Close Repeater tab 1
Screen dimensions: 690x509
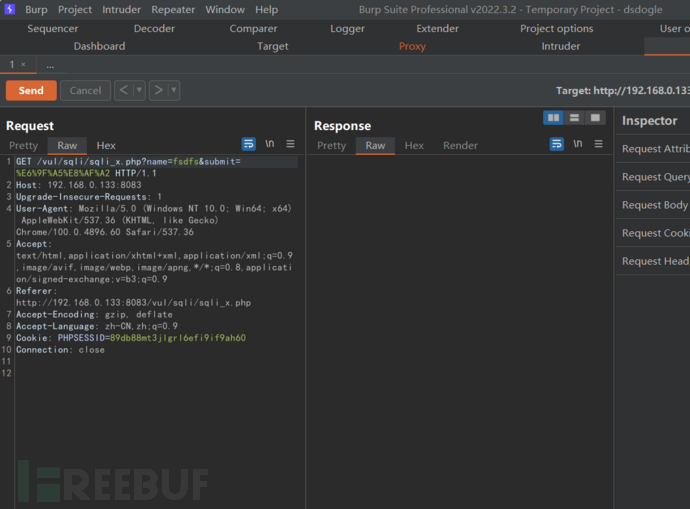[23, 65]
